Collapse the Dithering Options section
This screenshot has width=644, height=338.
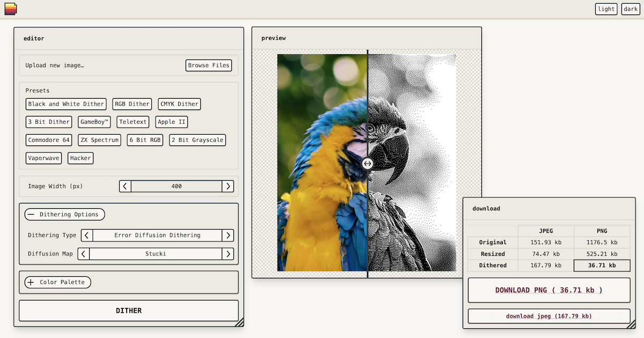(x=64, y=214)
